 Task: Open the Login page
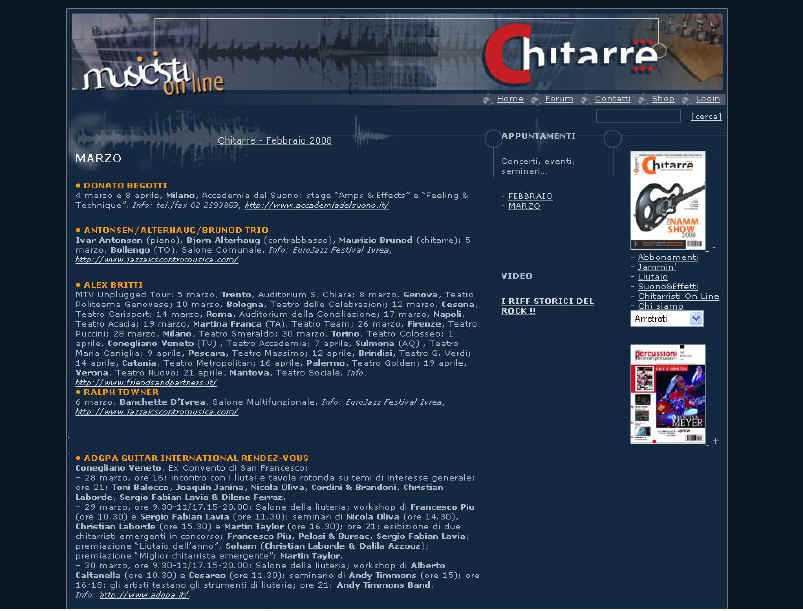tap(708, 99)
